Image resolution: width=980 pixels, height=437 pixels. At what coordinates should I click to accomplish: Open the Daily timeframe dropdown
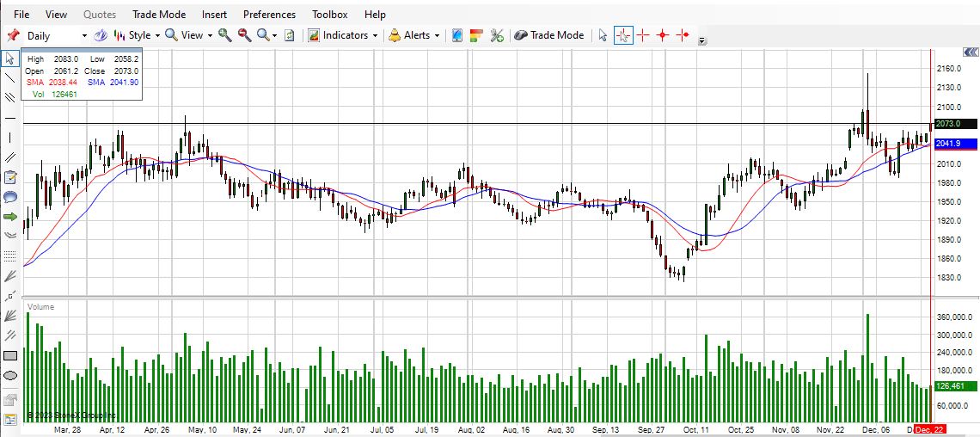point(57,35)
